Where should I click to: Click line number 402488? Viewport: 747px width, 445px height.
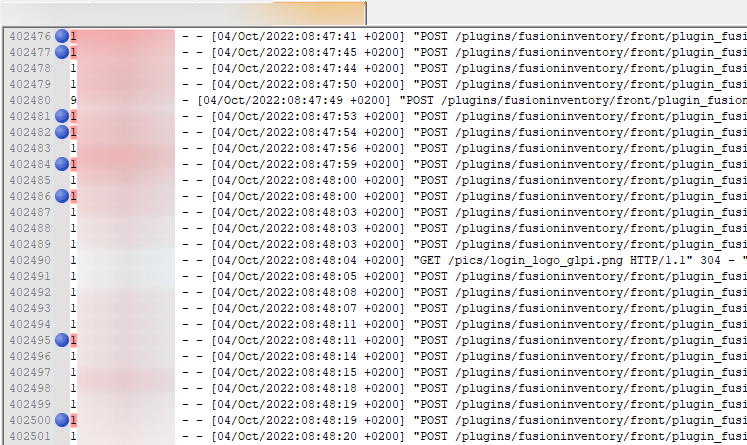[30, 228]
